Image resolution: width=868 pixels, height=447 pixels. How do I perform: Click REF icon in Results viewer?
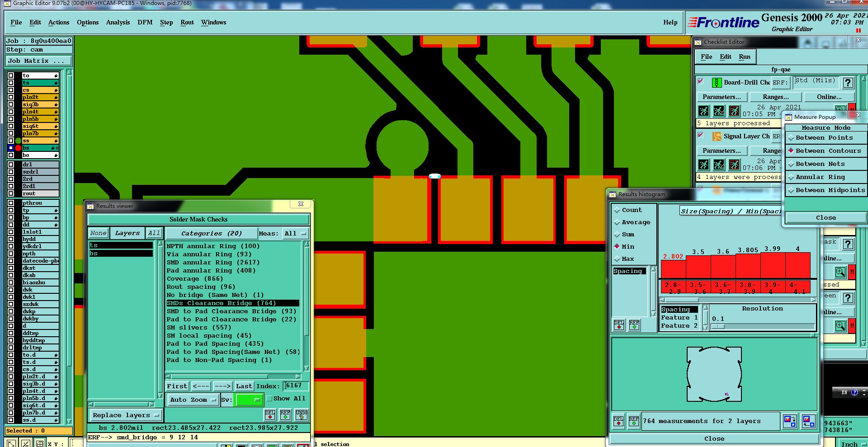285,414
